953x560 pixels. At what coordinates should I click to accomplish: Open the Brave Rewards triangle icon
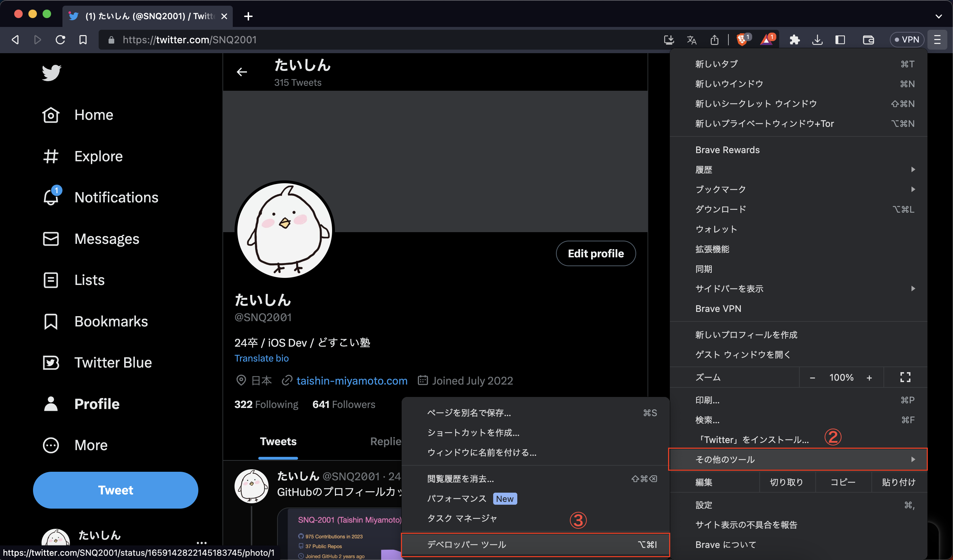[x=766, y=40]
